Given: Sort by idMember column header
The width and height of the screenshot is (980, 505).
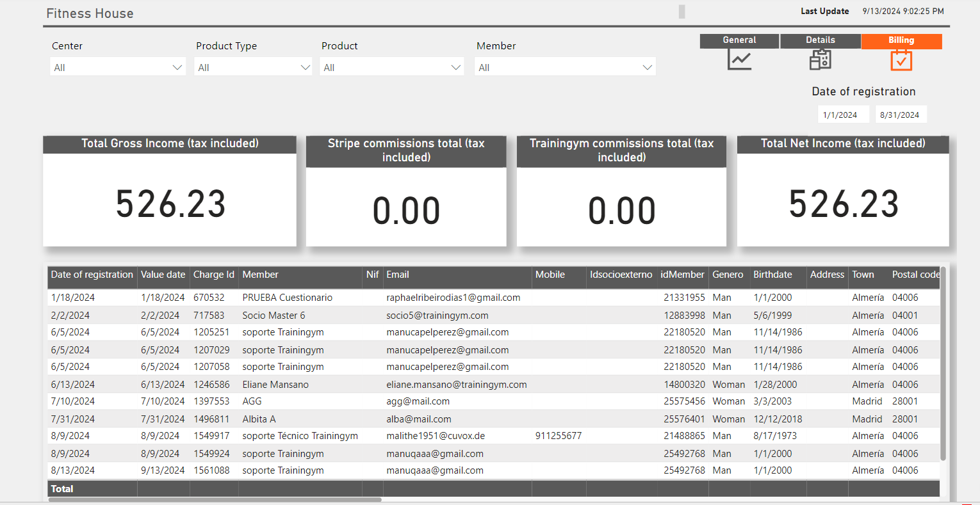Looking at the screenshot, I should [682, 275].
